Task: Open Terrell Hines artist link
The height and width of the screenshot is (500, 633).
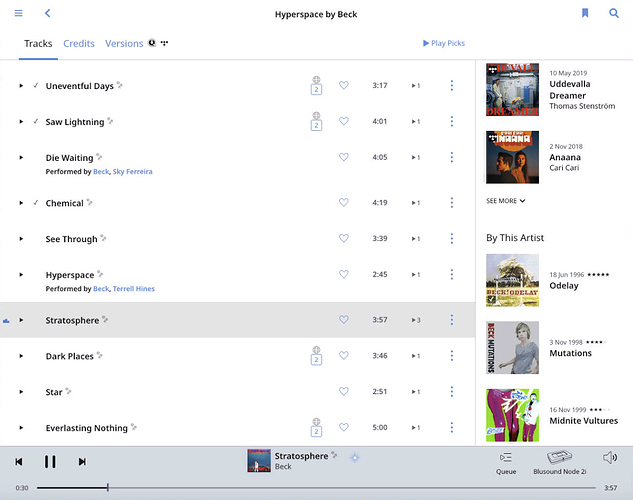Action: pos(134,289)
